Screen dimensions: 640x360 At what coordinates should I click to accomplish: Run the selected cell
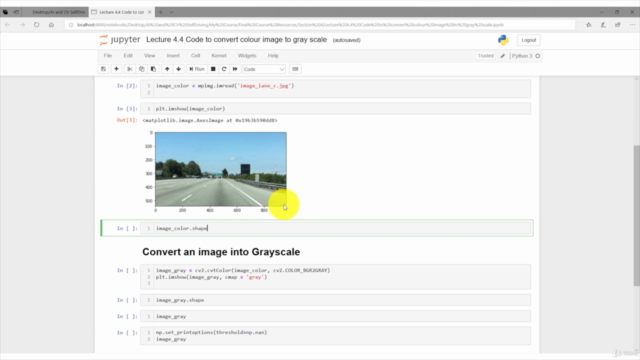click(x=197, y=69)
